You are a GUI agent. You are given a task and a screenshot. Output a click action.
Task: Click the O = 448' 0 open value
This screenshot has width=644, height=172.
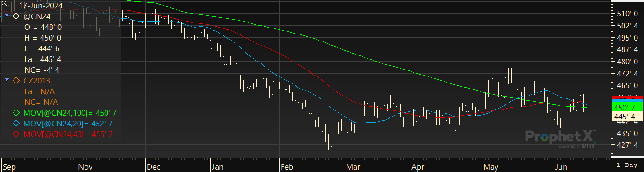point(43,27)
